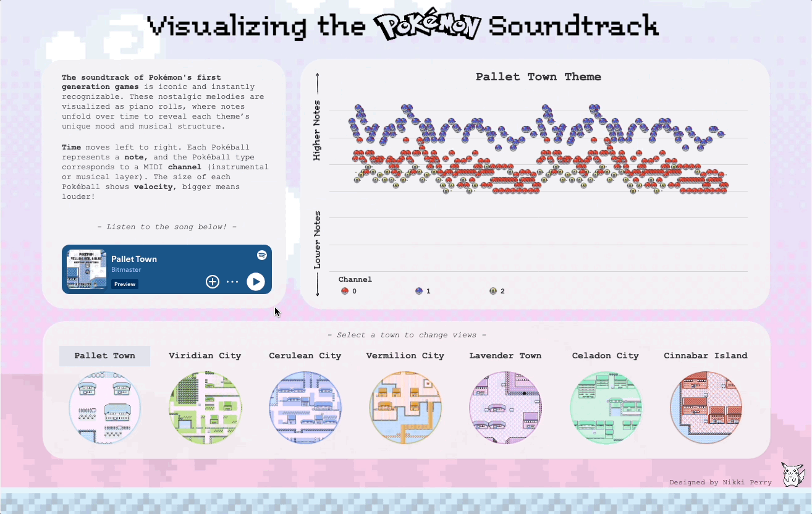Open the Spotify logo link
The image size is (812, 514).
coord(262,255)
